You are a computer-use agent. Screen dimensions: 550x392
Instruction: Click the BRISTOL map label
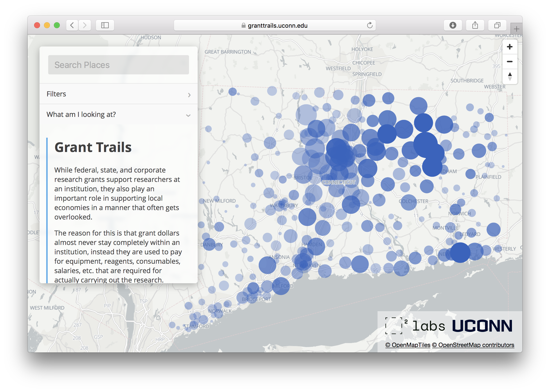coord(303,177)
